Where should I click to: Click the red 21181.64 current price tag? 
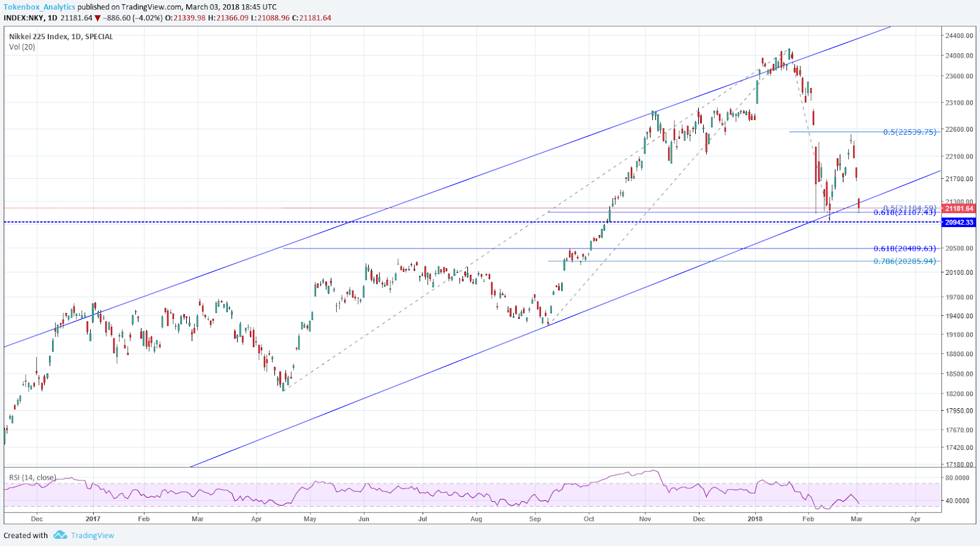click(x=959, y=209)
